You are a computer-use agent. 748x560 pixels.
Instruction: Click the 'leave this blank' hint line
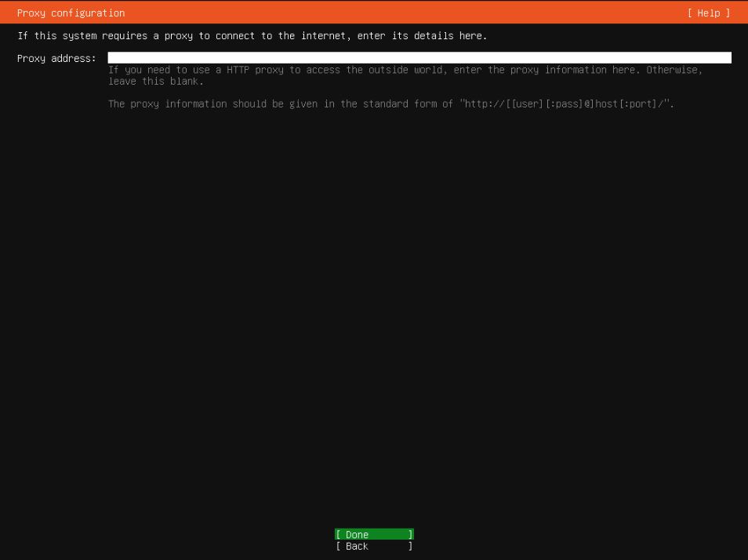coord(155,82)
